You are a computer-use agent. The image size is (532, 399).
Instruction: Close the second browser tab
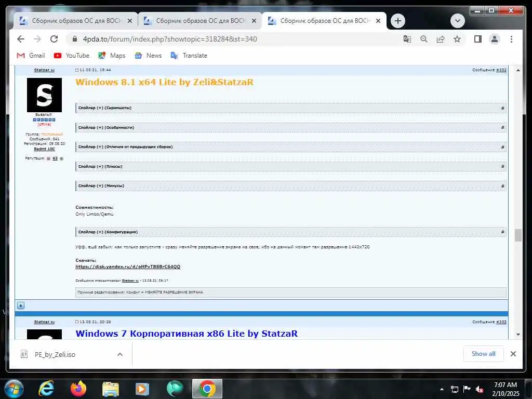pyautogui.click(x=254, y=21)
